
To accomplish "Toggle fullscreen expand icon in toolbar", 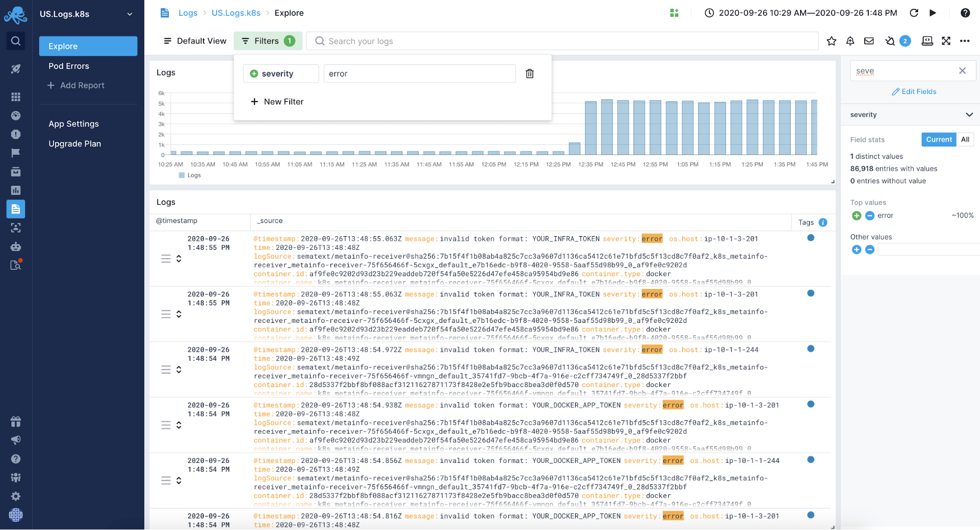I will [x=946, y=41].
